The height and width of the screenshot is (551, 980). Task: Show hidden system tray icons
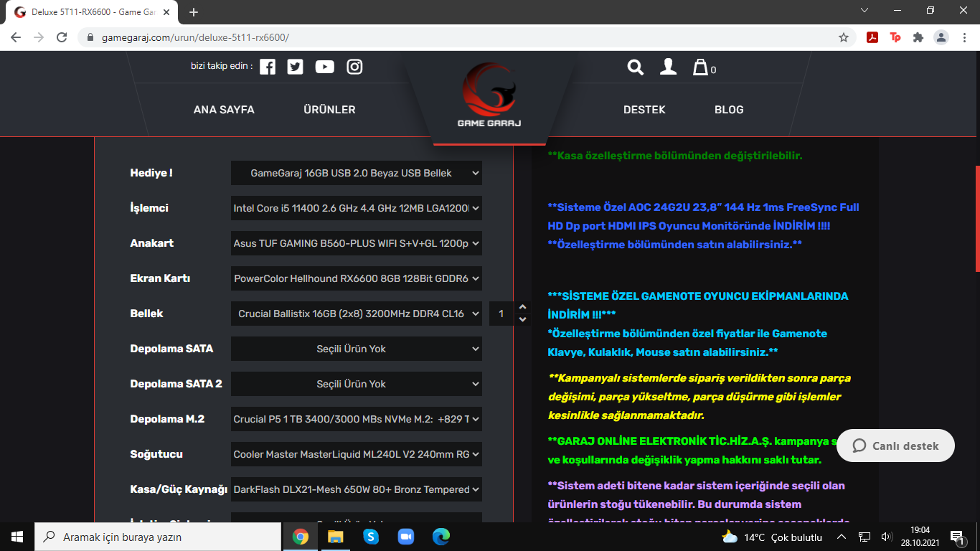[x=842, y=537]
